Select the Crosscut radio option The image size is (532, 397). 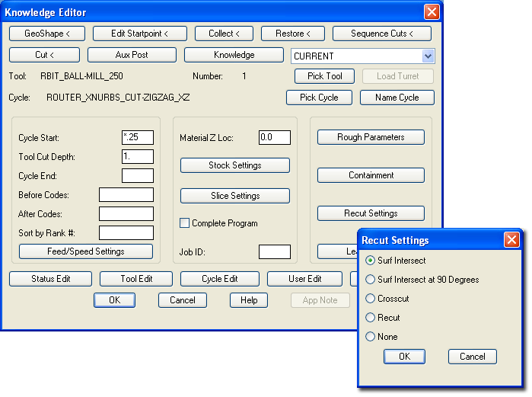371,299
